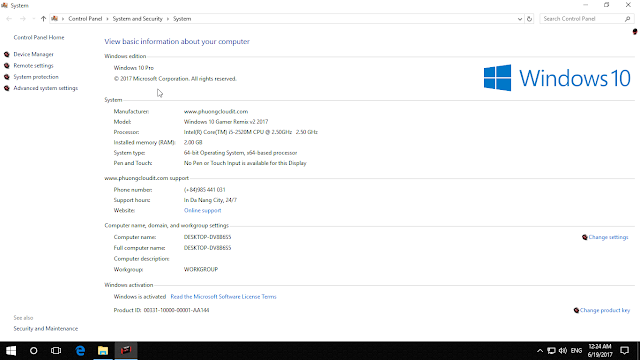The image size is (640, 360).
Task: Go up one level with Up arrow
Action: (x=43, y=19)
